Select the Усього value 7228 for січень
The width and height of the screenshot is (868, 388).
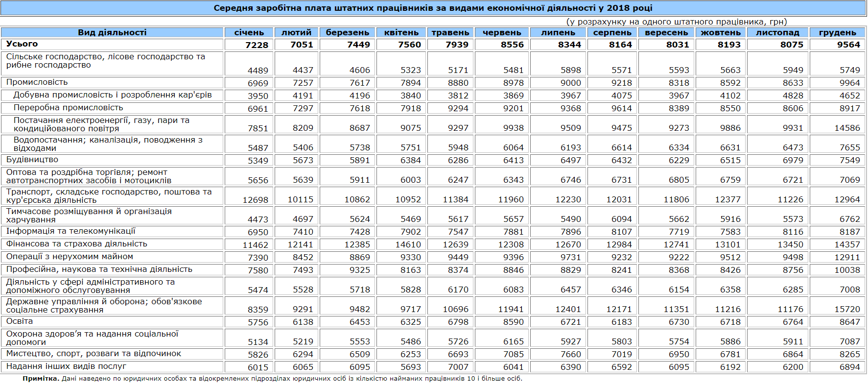click(257, 45)
